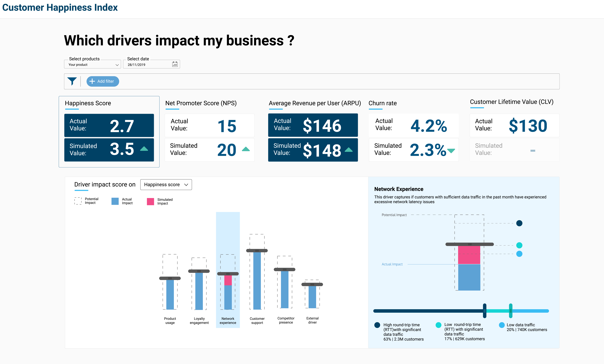Click the teal segment slider handle

point(511,311)
